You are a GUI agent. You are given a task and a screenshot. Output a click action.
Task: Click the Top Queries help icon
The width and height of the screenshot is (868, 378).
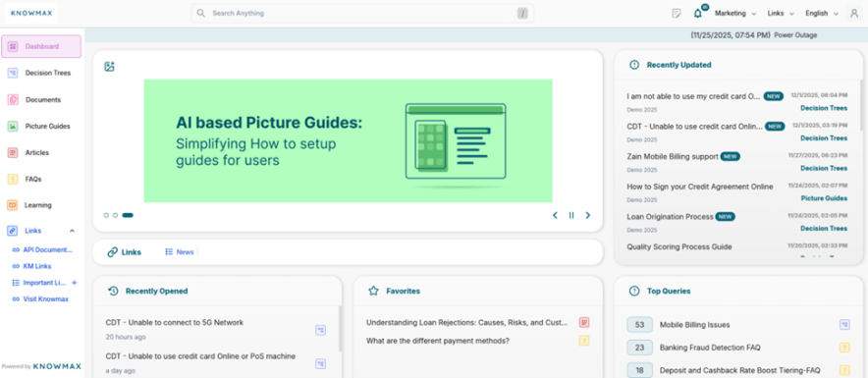click(x=634, y=291)
